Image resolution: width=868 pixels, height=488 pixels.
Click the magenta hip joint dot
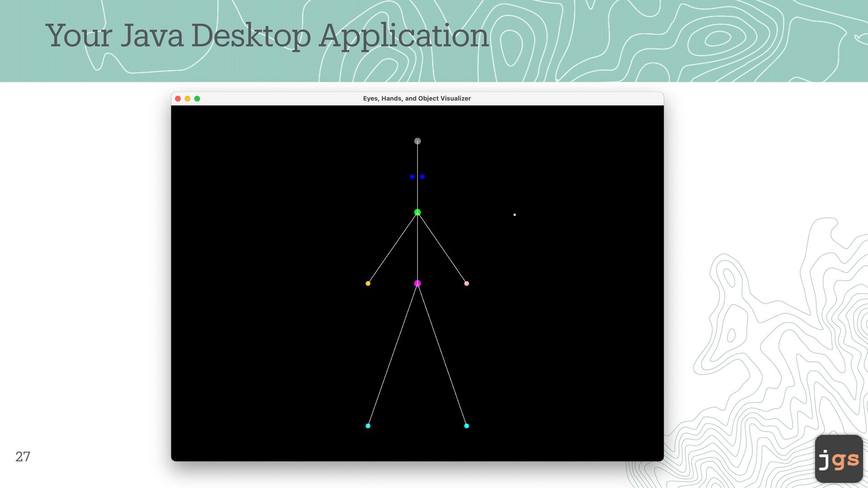tap(417, 283)
